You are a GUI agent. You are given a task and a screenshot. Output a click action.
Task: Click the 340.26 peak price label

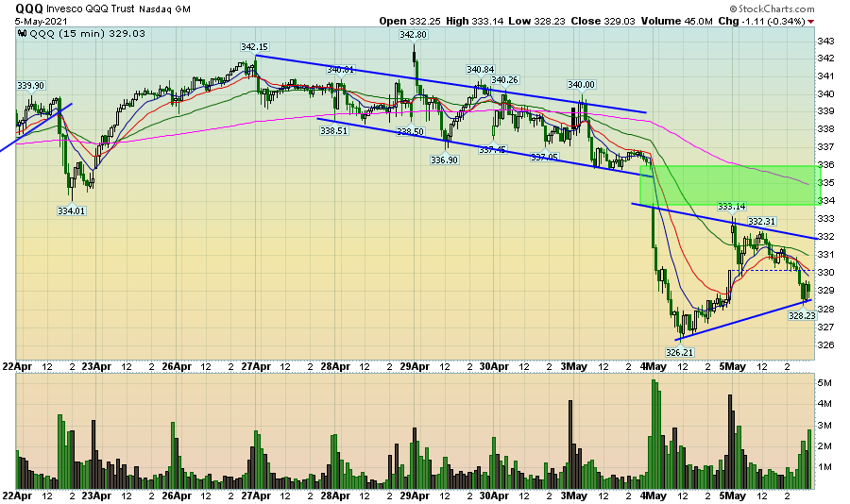tap(504, 80)
